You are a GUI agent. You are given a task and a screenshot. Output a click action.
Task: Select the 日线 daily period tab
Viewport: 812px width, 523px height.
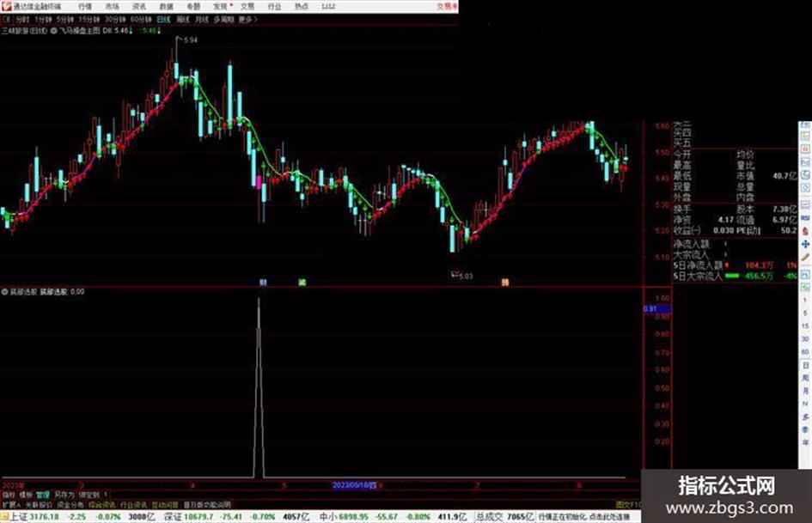click(163, 19)
